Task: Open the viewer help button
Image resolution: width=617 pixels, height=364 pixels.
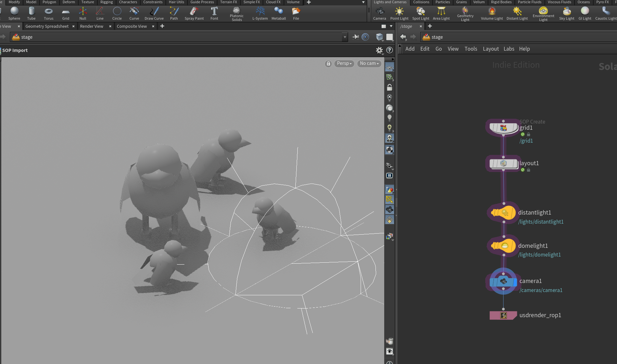Action: (x=389, y=50)
